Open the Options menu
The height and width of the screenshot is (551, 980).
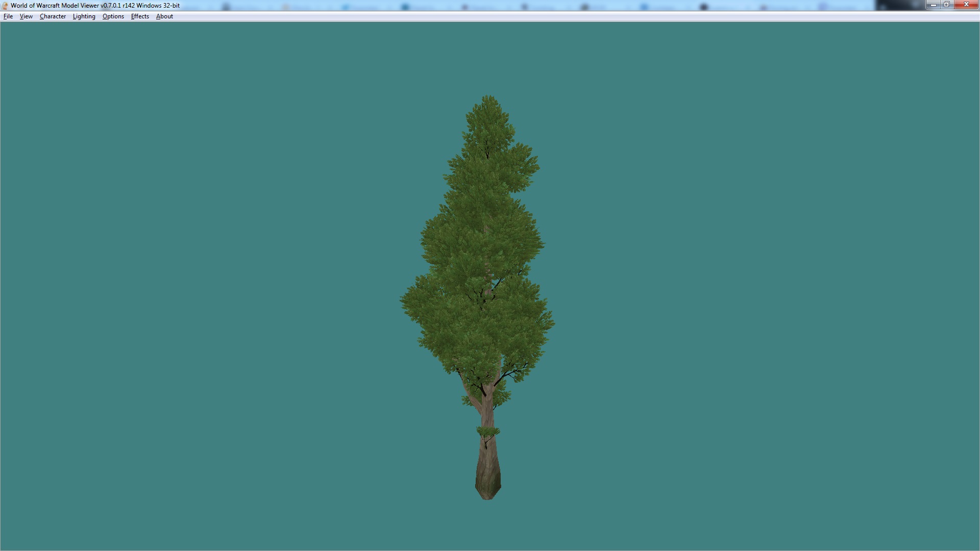(x=113, y=16)
